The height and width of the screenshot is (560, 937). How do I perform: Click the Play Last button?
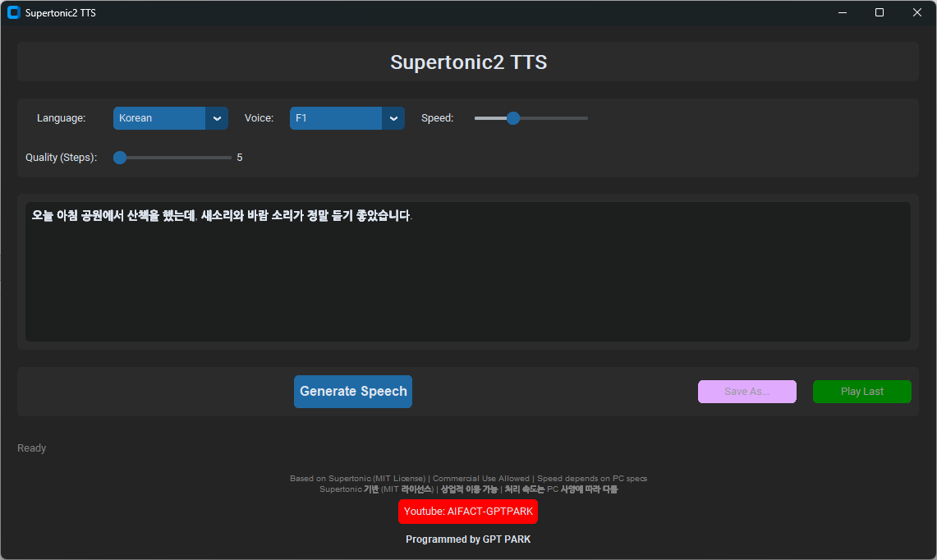pos(861,392)
